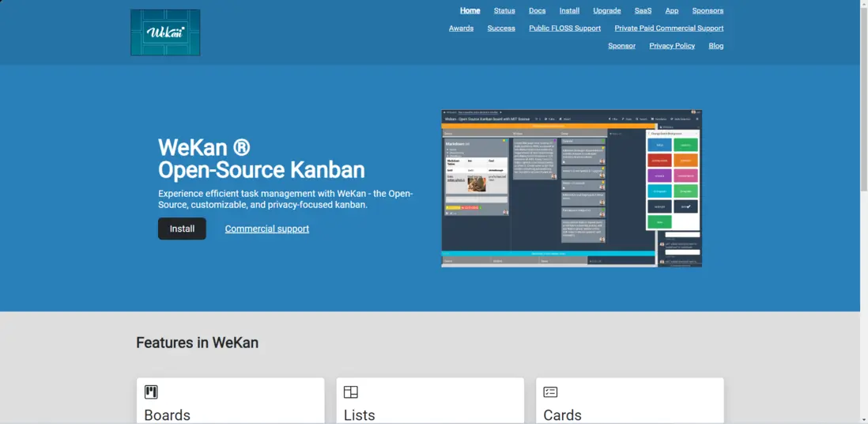Click the Sponsor link
Screen dimensions: 868x424
coord(621,46)
